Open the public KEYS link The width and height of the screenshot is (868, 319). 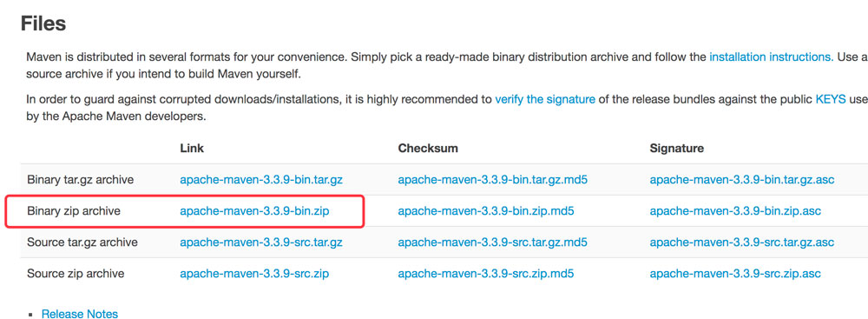[831, 100]
